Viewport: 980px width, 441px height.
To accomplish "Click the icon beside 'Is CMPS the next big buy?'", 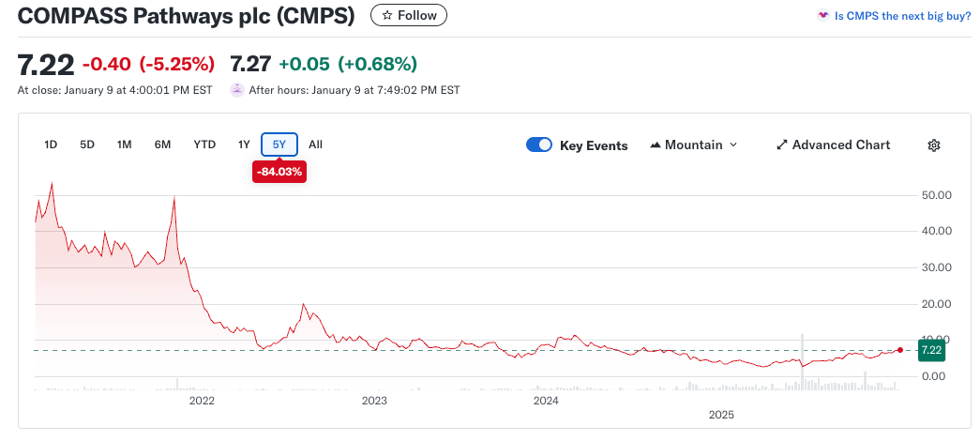I will point(823,16).
